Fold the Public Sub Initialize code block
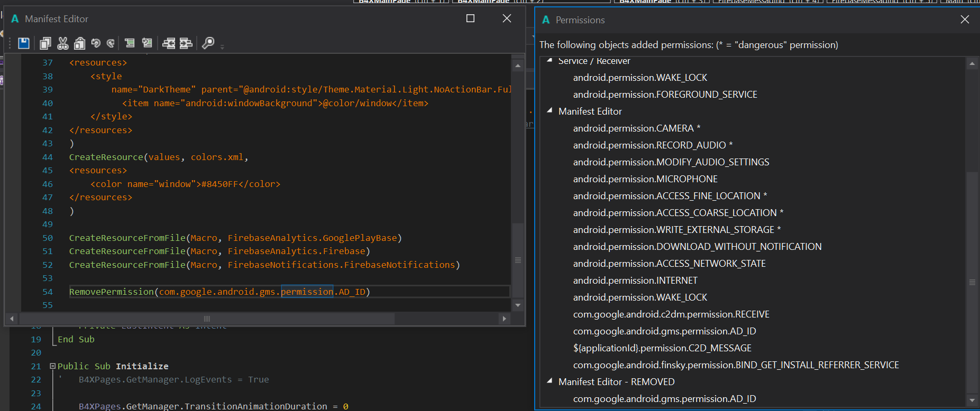The width and height of the screenshot is (980, 411). coord(52,366)
